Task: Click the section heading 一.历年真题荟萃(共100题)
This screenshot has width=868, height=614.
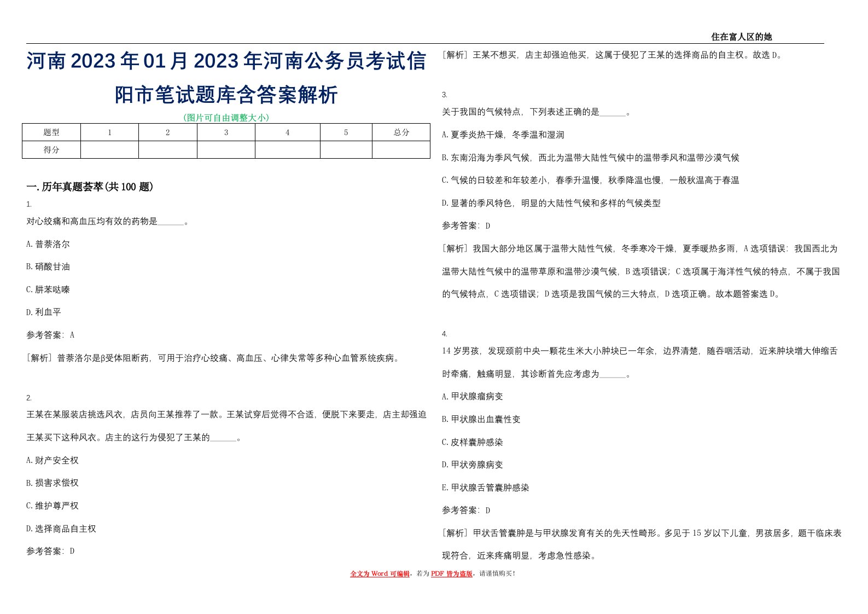Action: tap(90, 187)
